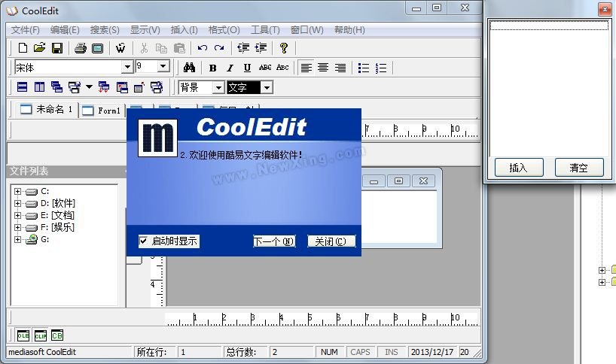The height and width of the screenshot is (364, 616).
Task: Cascade the open windows
Action: click(57, 87)
